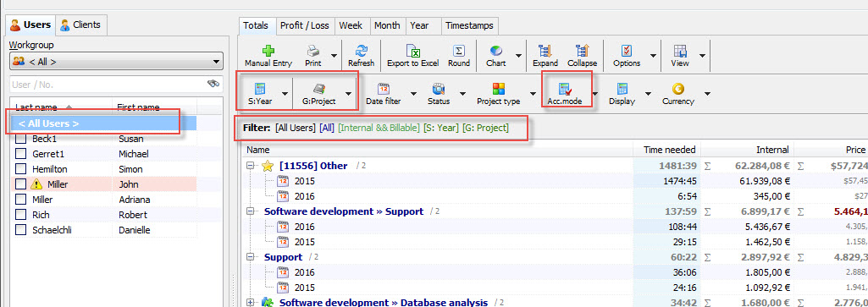The image size is (868, 307).
Task: Click the S:Year sort button
Action: pos(259,93)
